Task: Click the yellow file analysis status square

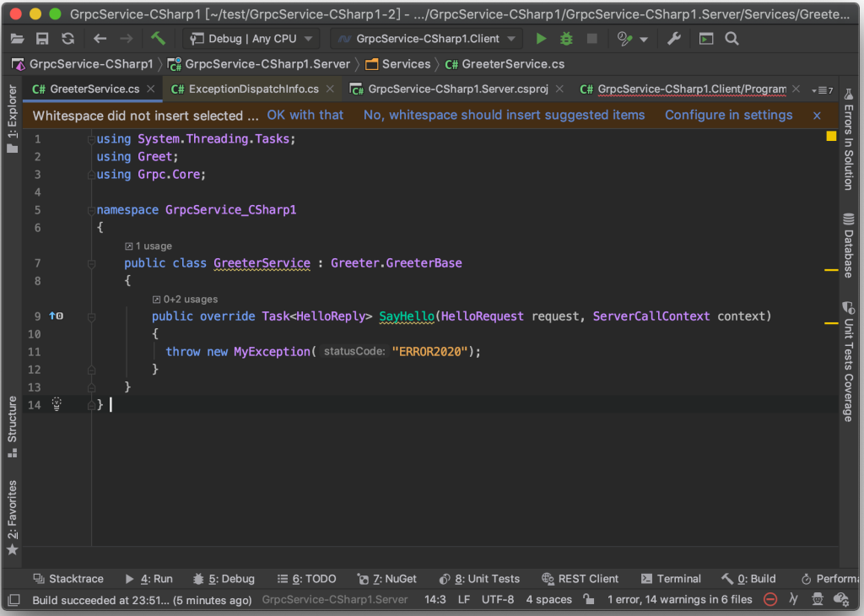Action: (x=831, y=136)
